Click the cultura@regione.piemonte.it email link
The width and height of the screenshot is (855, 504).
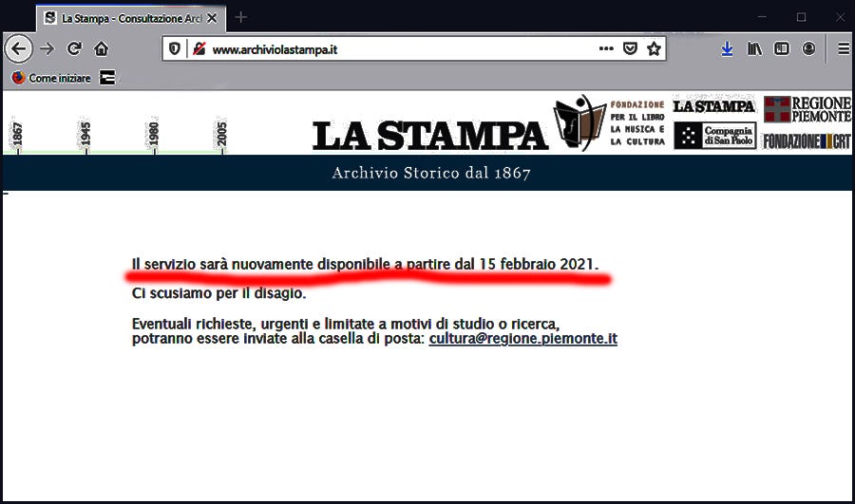coord(522,338)
